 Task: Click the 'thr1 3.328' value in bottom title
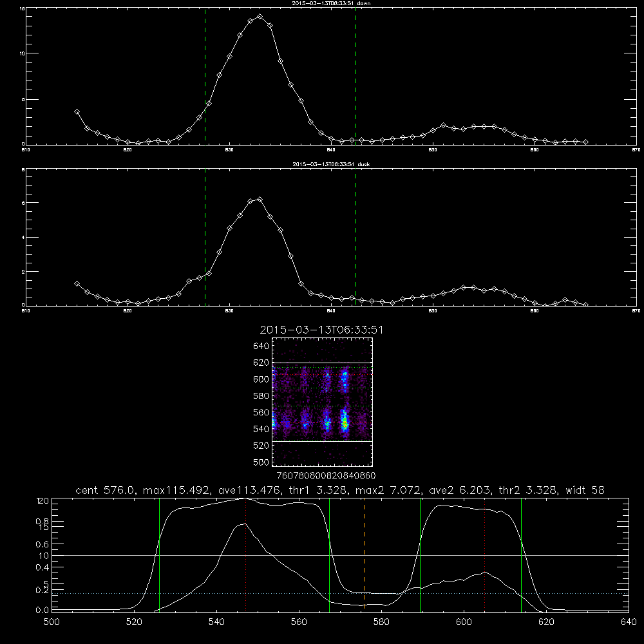tap(319, 490)
